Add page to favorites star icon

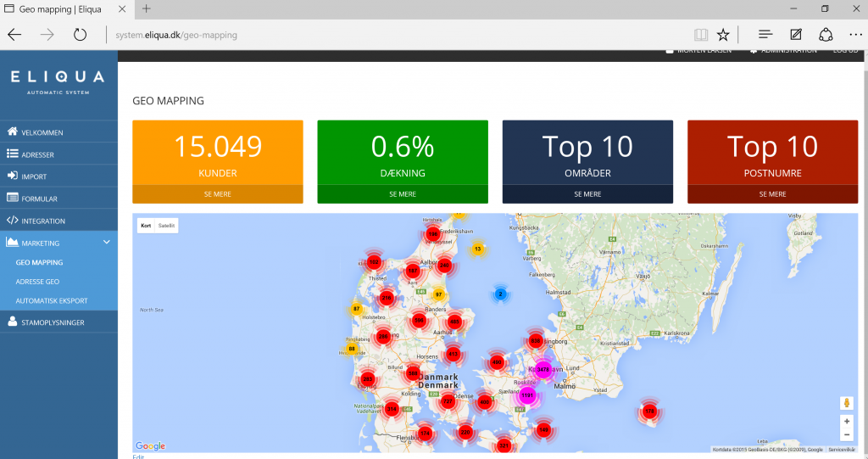(x=723, y=35)
